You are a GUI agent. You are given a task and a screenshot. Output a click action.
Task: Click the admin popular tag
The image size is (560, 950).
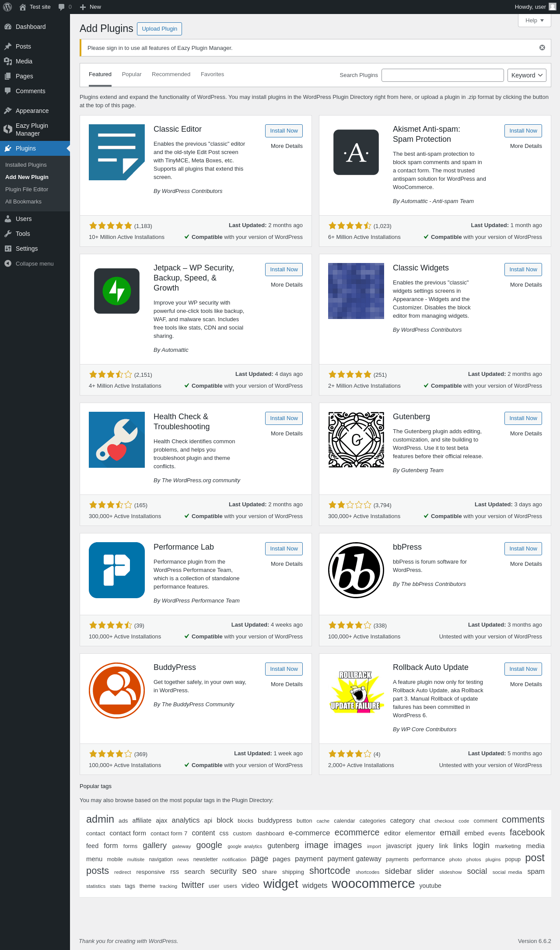tap(100, 820)
